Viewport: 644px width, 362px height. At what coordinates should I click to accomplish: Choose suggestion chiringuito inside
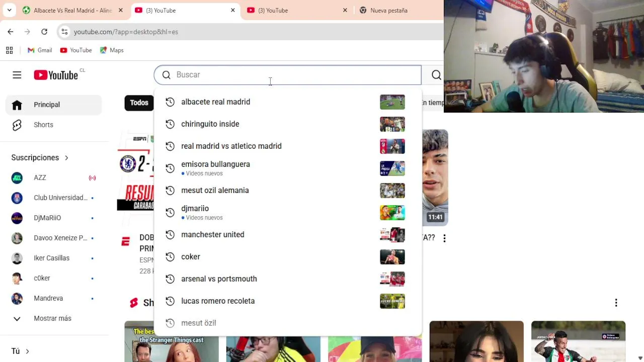pyautogui.click(x=287, y=124)
